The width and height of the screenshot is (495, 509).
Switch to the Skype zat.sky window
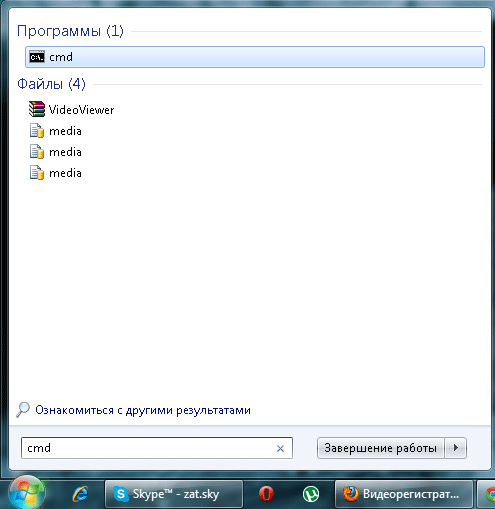pos(174,494)
